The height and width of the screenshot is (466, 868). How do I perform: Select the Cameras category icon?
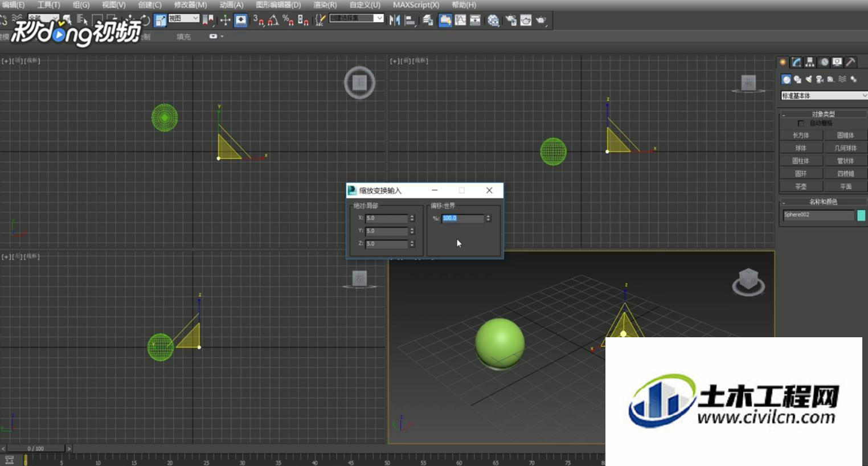click(820, 79)
